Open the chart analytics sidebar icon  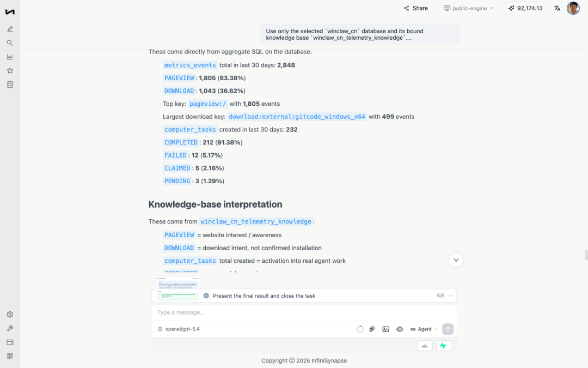click(x=10, y=57)
